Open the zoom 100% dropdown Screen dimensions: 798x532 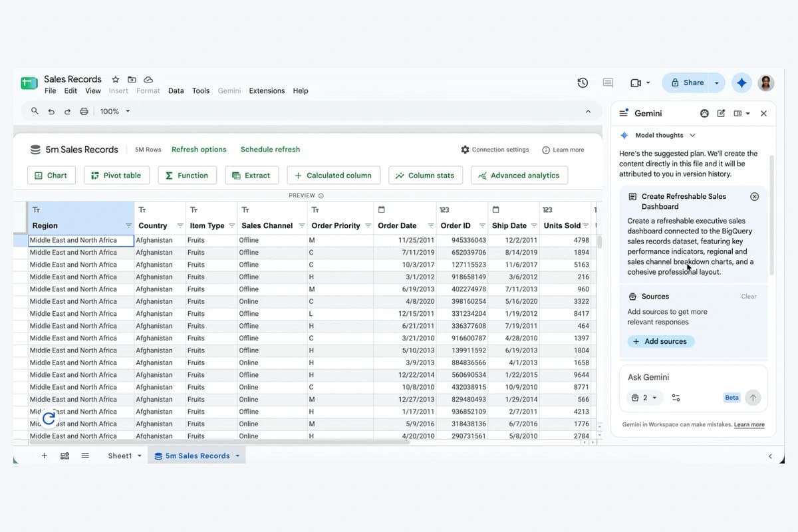click(x=115, y=112)
